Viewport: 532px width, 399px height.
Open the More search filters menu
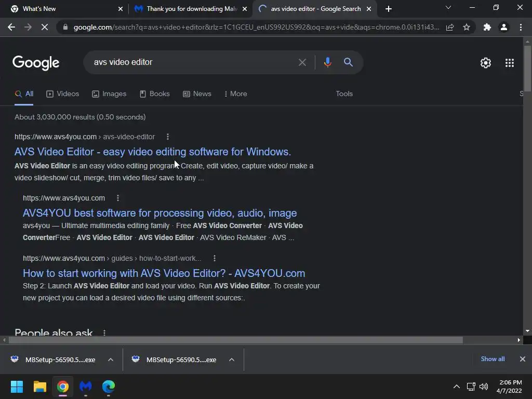[x=236, y=94]
